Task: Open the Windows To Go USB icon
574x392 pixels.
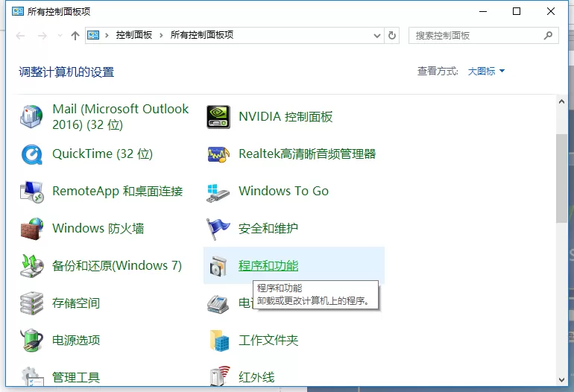Action: tap(218, 193)
